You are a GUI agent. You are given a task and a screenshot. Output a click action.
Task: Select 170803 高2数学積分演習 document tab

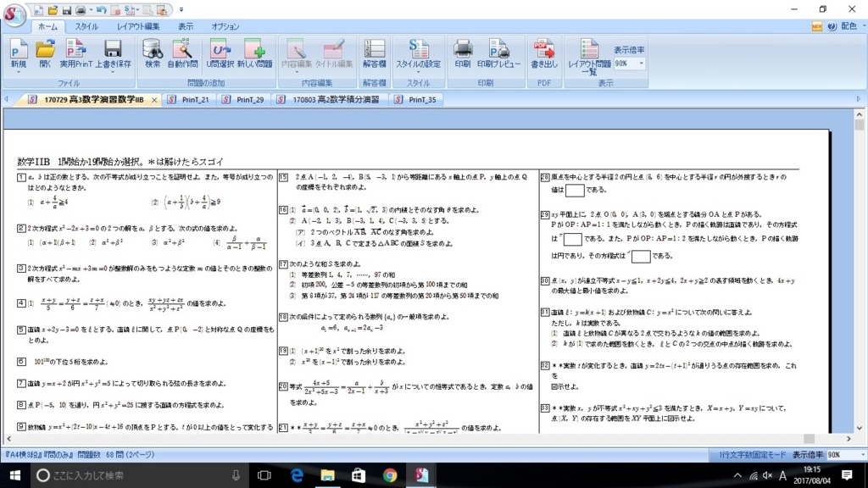330,100
